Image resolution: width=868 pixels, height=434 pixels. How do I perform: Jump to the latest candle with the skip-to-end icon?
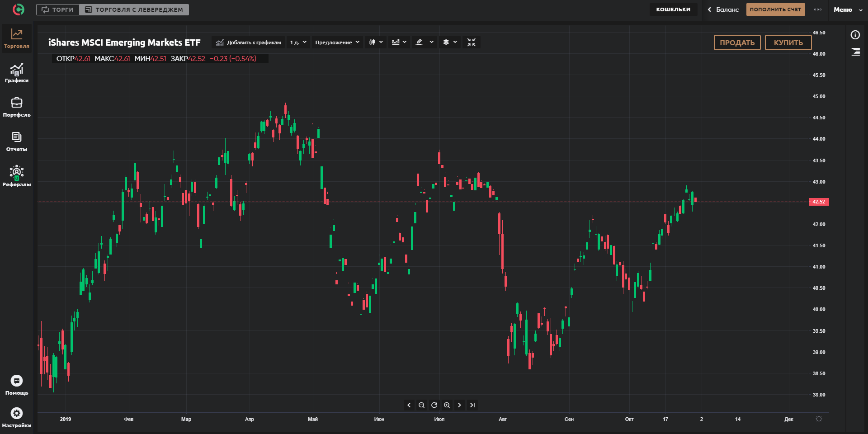(472, 405)
